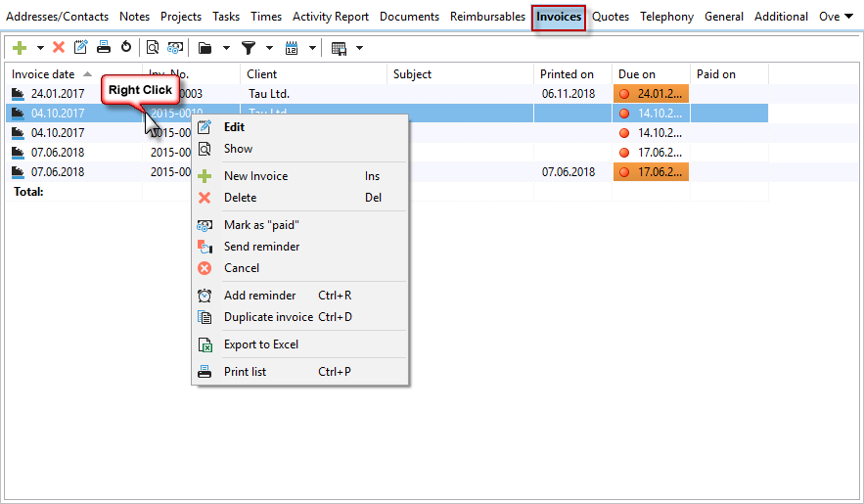864x504 pixels.
Task: Click the printer icon in toolbar
Action: [104, 47]
